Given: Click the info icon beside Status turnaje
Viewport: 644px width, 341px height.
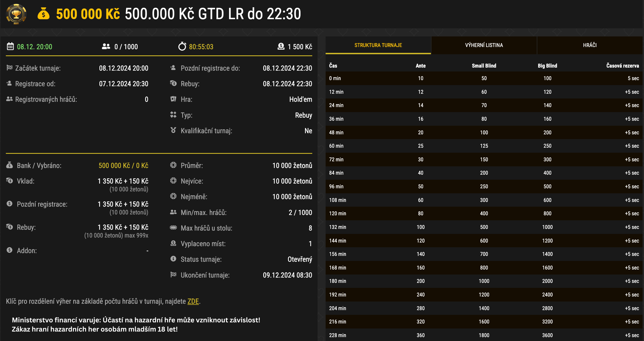Looking at the screenshot, I should click(x=173, y=259).
